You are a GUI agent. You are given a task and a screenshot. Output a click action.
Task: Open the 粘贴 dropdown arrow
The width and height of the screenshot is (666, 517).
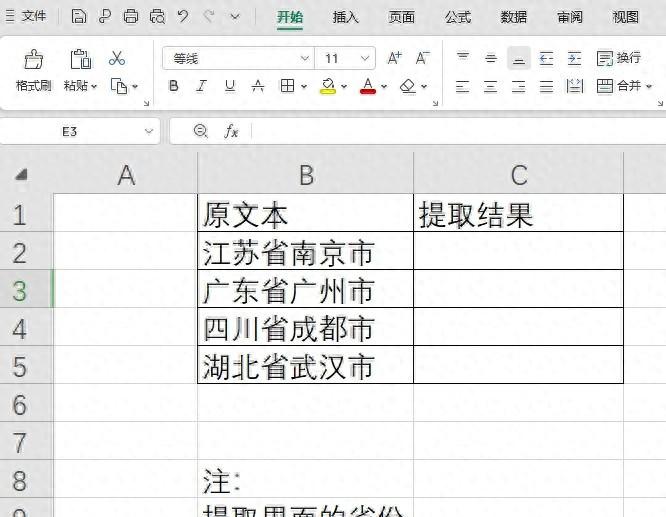[x=94, y=87]
